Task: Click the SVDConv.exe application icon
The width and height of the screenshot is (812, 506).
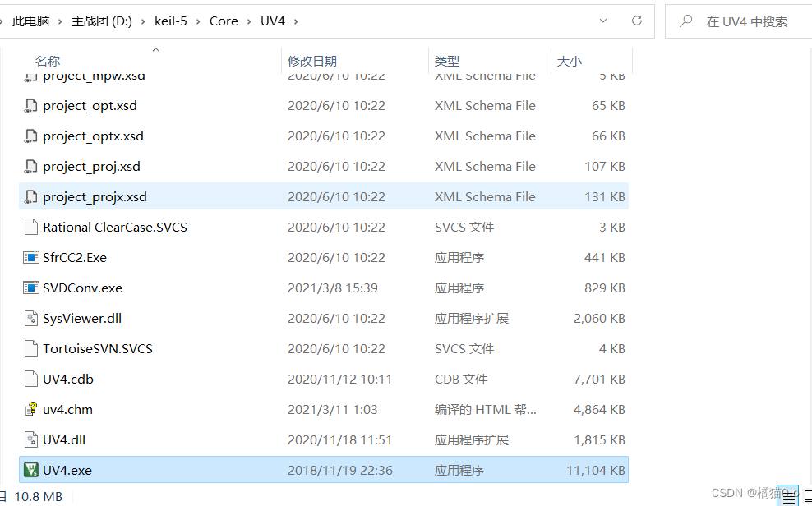Action: click(x=31, y=288)
